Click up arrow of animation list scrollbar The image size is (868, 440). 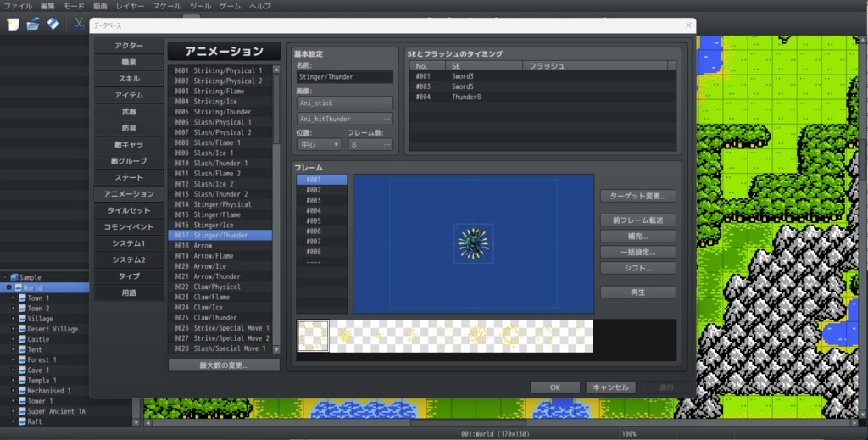click(276, 70)
